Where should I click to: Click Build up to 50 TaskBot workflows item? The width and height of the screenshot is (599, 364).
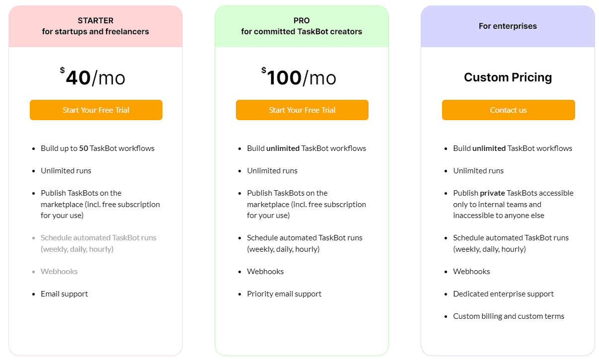97,148
